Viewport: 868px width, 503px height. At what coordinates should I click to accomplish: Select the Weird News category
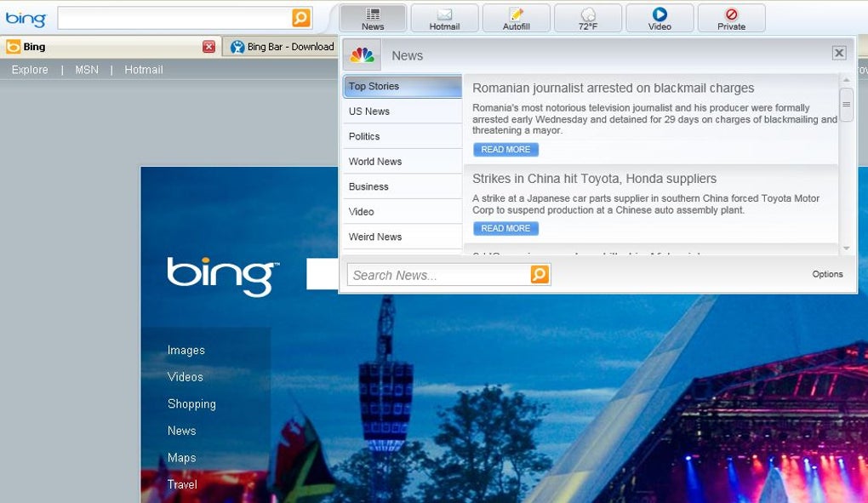tap(403, 237)
